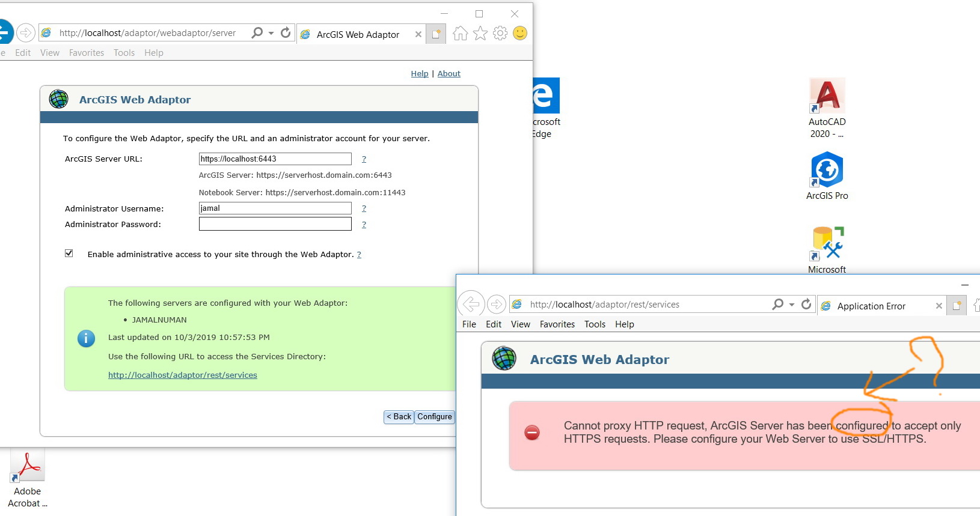The width and height of the screenshot is (980, 516).
Task: Follow the Help link above the Web Adaptor panel
Action: [420, 74]
